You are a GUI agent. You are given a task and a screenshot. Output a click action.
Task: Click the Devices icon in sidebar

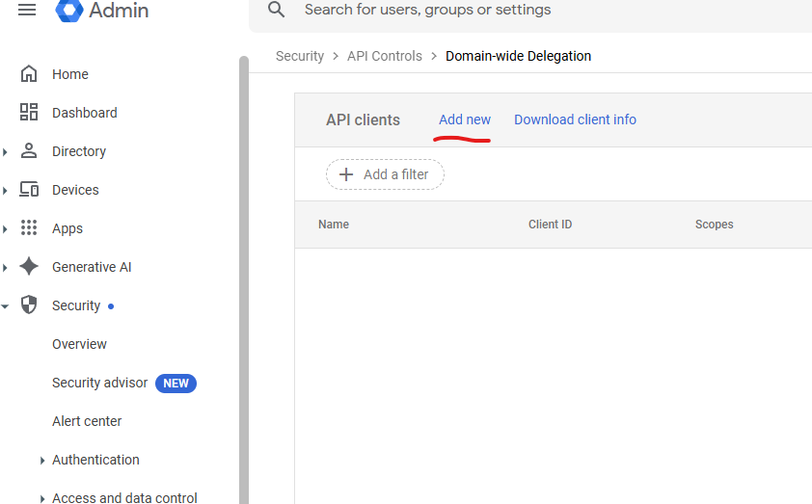pos(29,190)
